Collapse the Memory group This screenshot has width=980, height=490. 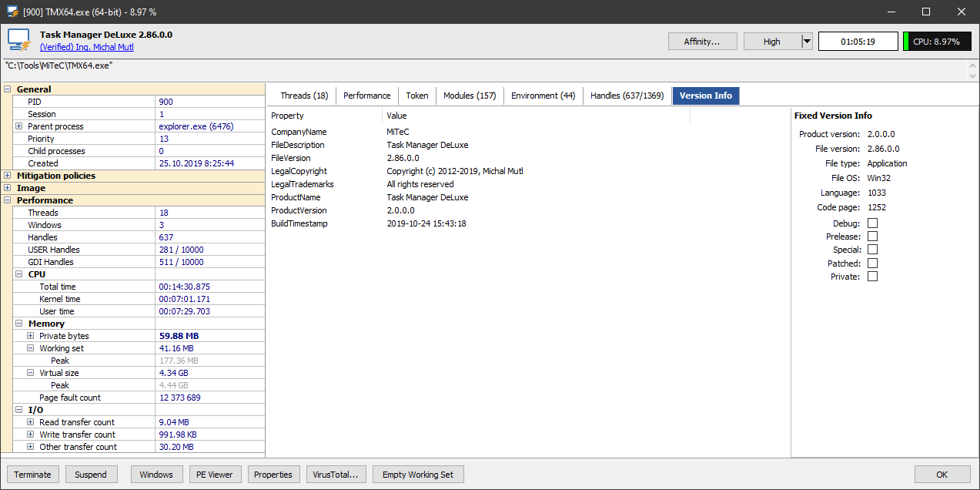coord(18,324)
